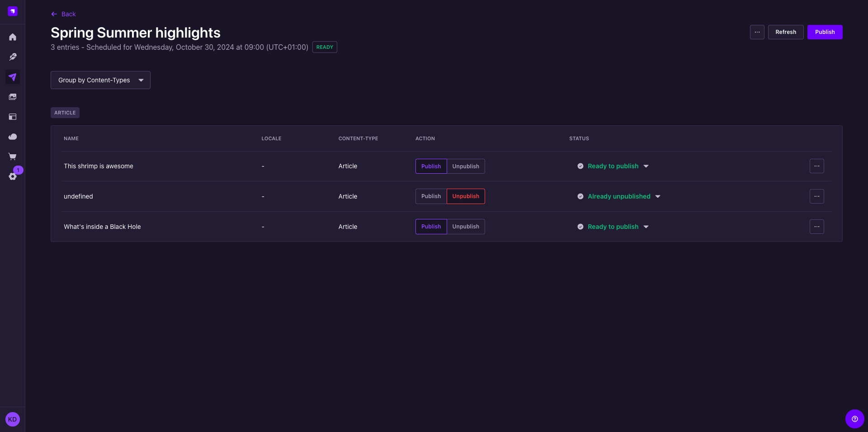Go Back to releases list
Screen dimensions: 868x432
(63, 14)
